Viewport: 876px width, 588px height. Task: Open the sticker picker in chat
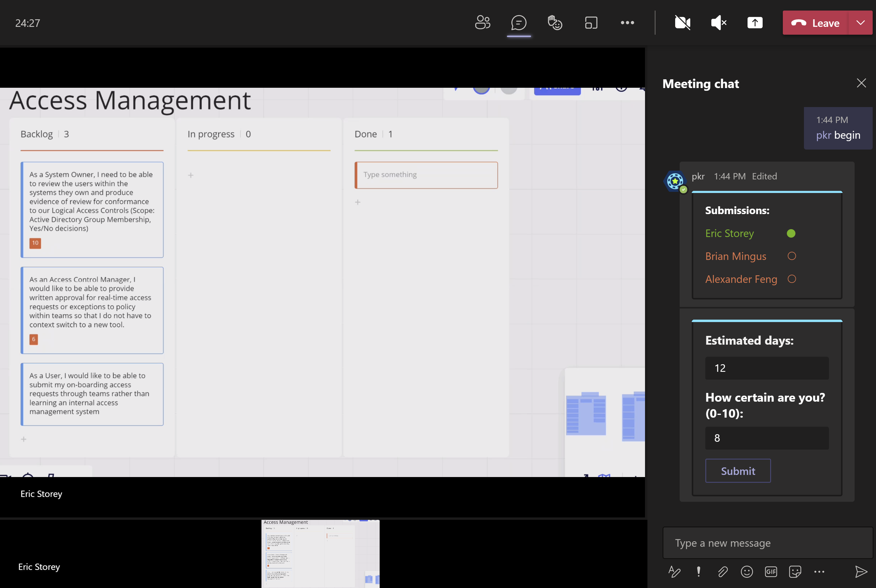[x=795, y=571]
